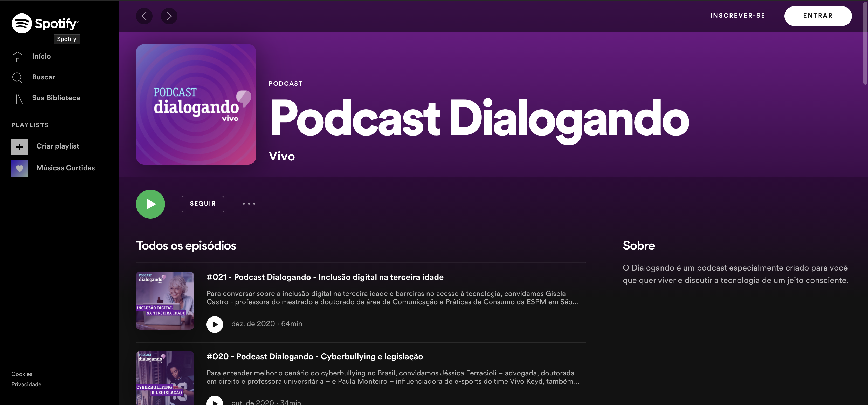Click the ENTRAR login button
Viewport: 868px width, 405px height.
click(x=817, y=16)
